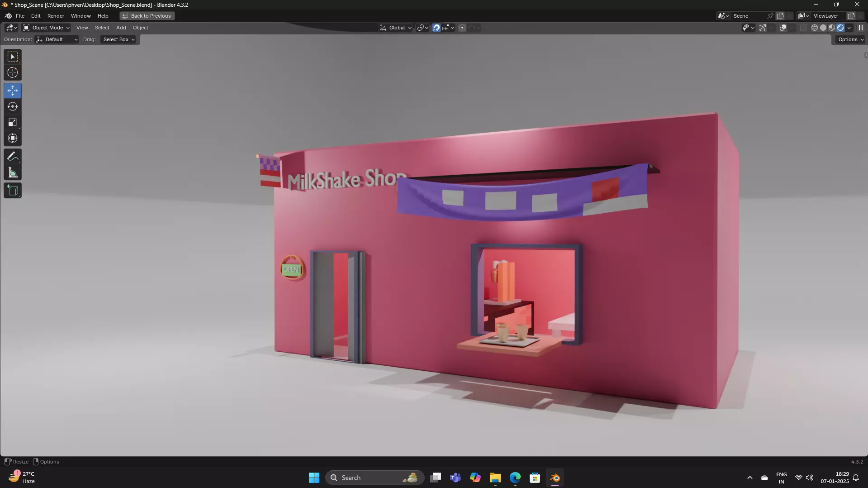Viewport: 868px width, 488px height.
Task: Open the Select Box drag dropdown
Action: (118, 39)
